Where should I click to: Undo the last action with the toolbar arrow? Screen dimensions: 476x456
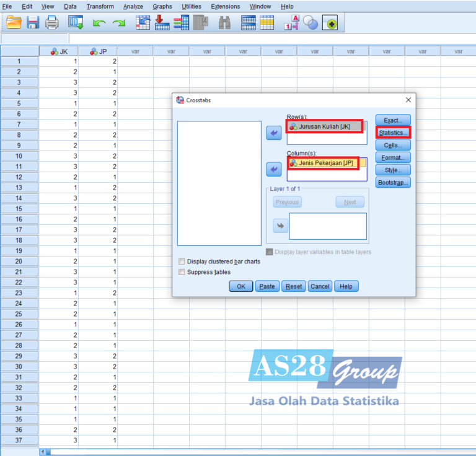[99, 23]
